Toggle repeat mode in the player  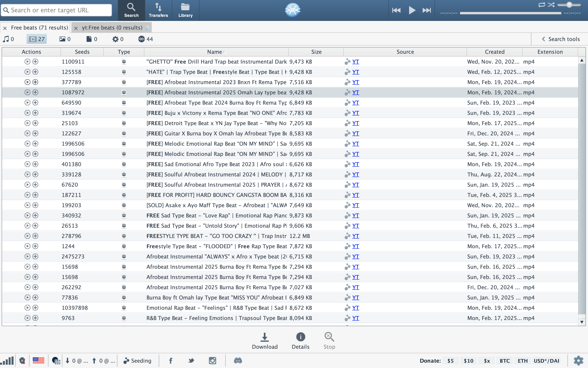pos(542,5)
